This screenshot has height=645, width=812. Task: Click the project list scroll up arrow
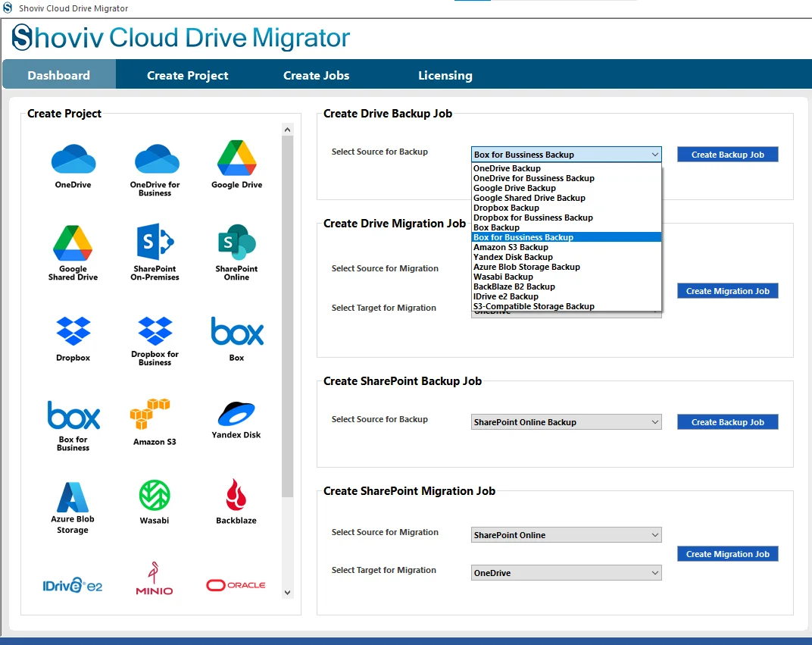(x=287, y=130)
